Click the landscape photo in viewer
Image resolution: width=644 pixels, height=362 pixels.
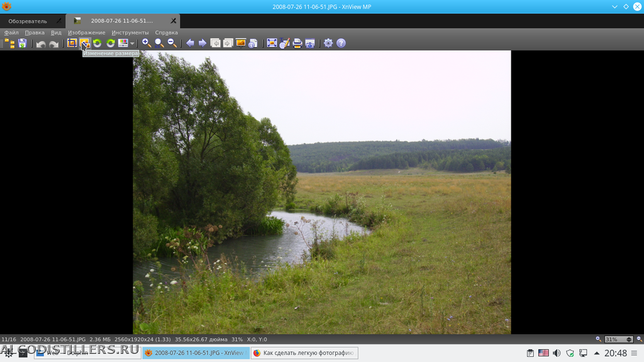click(321, 192)
